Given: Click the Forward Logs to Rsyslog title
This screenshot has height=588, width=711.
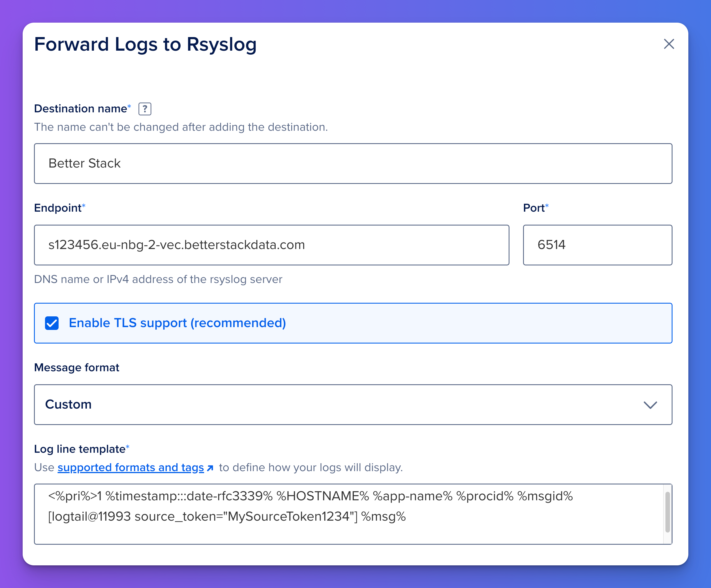Looking at the screenshot, I should coord(145,44).
